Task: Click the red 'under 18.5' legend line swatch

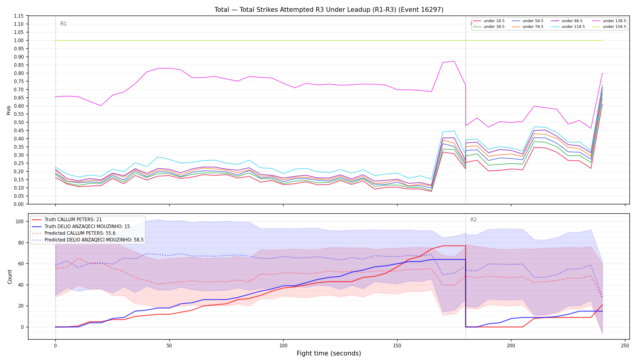Action: point(477,21)
